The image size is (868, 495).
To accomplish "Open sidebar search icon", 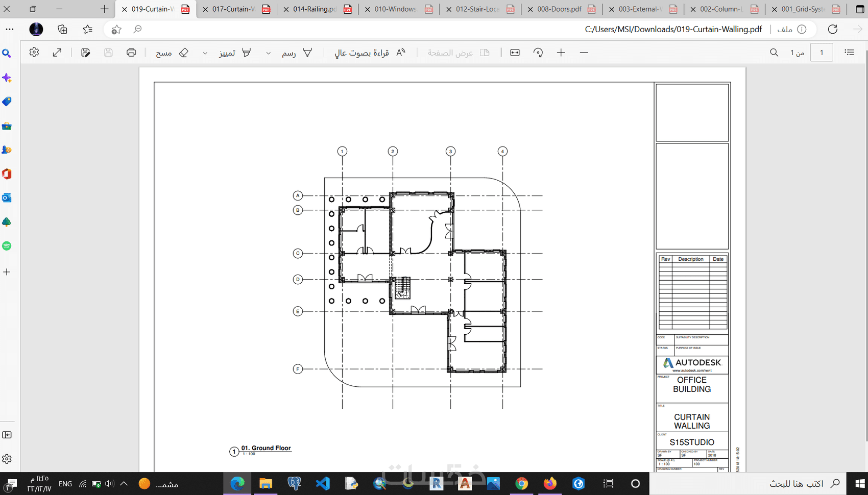I will click(7, 53).
